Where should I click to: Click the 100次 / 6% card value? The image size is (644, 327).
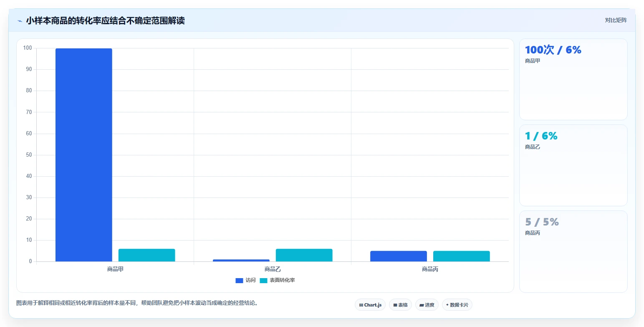(553, 50)
